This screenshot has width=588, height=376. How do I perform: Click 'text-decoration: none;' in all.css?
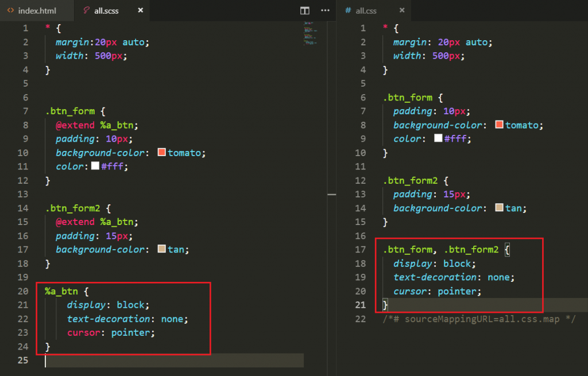454,277
